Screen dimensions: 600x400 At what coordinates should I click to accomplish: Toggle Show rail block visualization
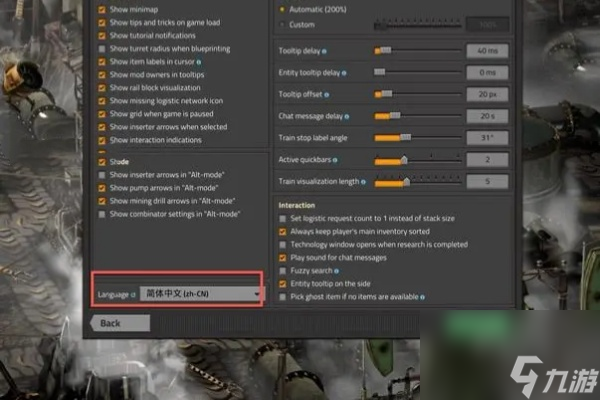[102, 88]
